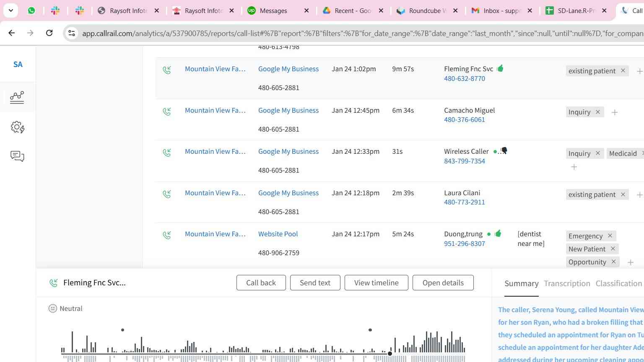Open phone number 480-773-2911
Image resolution: width=644 pixels, height=362 pixels.
pos(464,202)
